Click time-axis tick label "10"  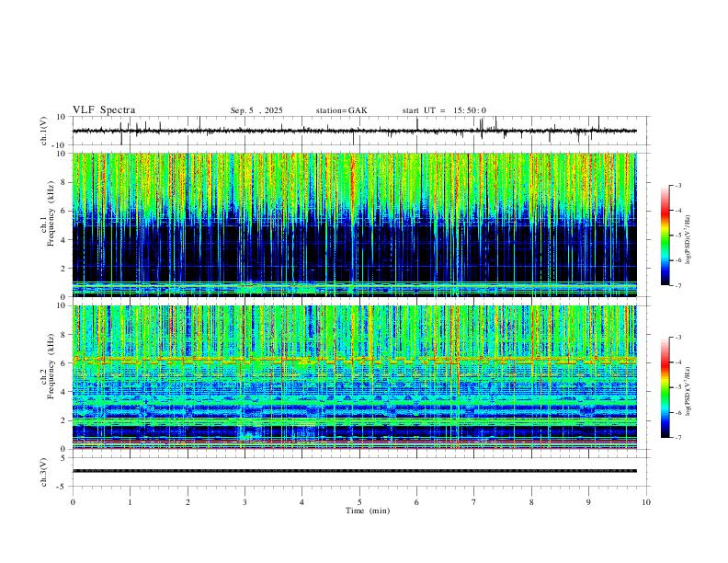(646, 502)
